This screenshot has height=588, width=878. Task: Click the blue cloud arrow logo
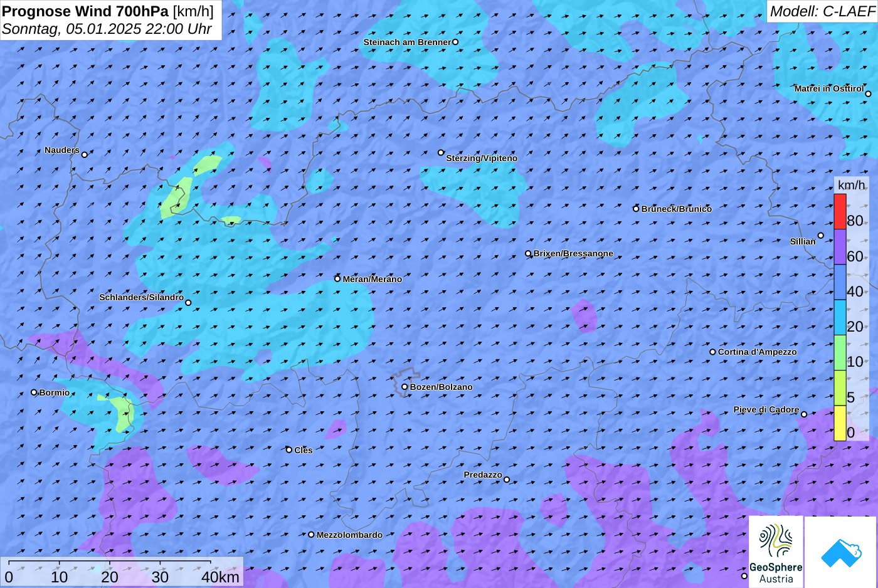840,552
